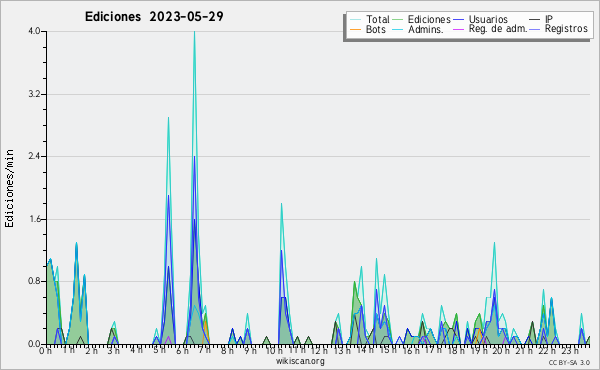Click the Total peak just before 20 h
Image resolution: width=600 pixels, height=370 pixels.
pyautogui.click(x=494, y=243)
